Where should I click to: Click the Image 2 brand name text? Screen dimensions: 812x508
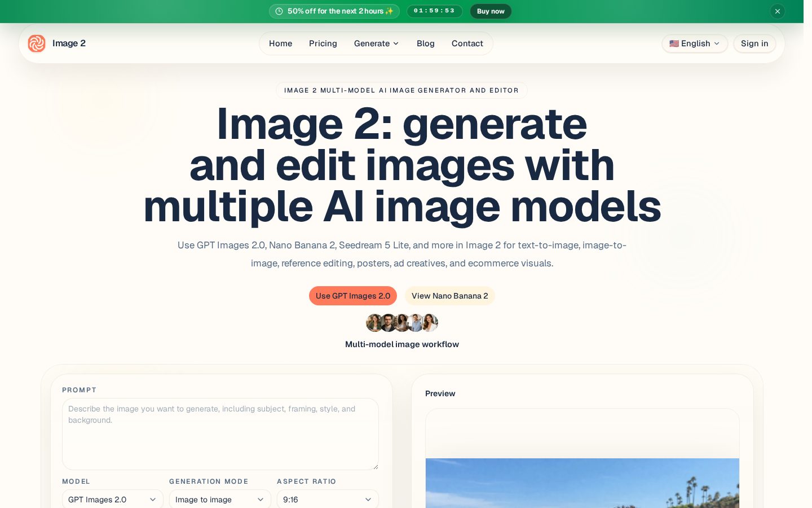click(x=69, y=43)
